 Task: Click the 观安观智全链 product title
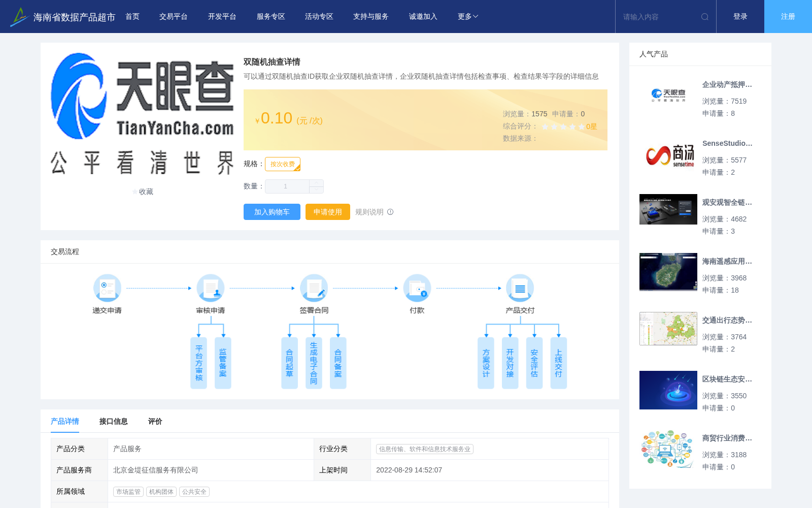(x=727, y=202)
